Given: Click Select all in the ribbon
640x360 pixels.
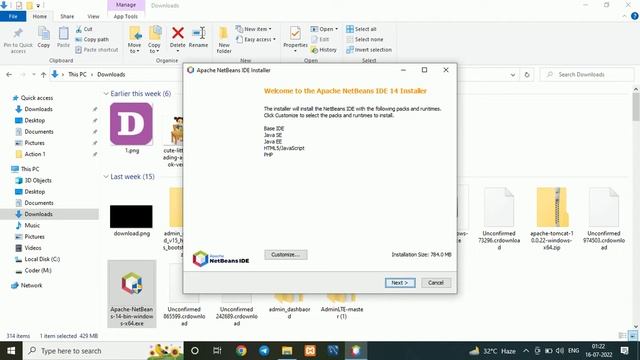Looking at the screenshot, I should click(361, 29).
